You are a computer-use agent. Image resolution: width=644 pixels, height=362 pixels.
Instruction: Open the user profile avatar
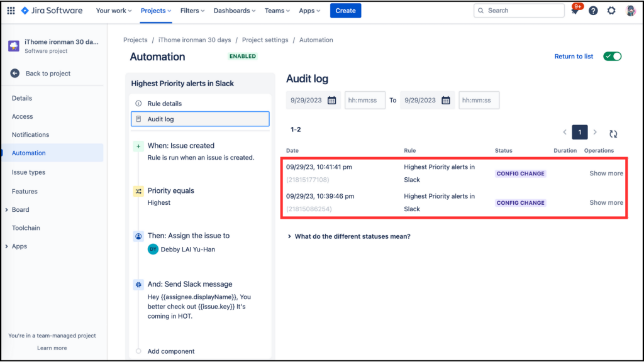[x=630, y=11]
